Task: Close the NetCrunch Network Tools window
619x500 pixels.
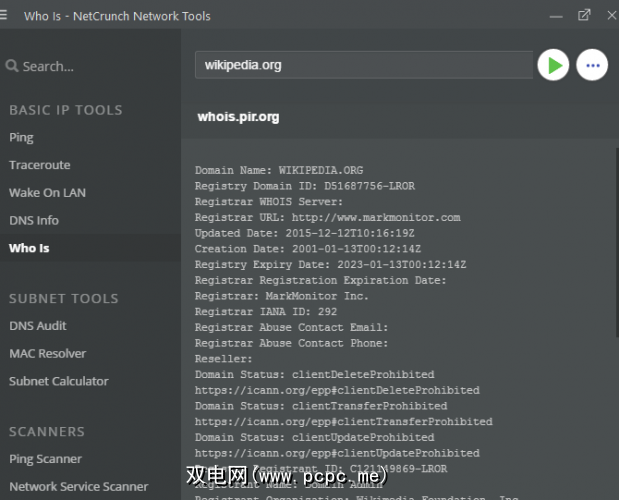Action: (x=611, y=15)
